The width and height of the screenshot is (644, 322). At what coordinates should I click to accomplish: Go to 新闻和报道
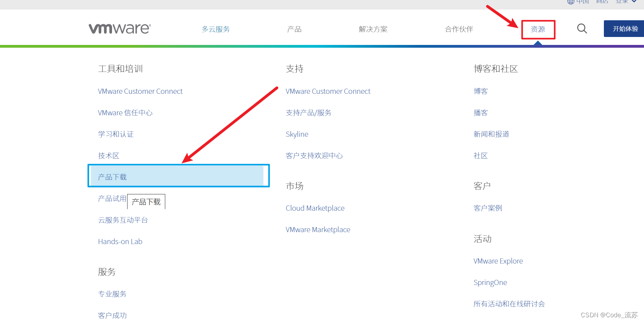click(491, 134)
